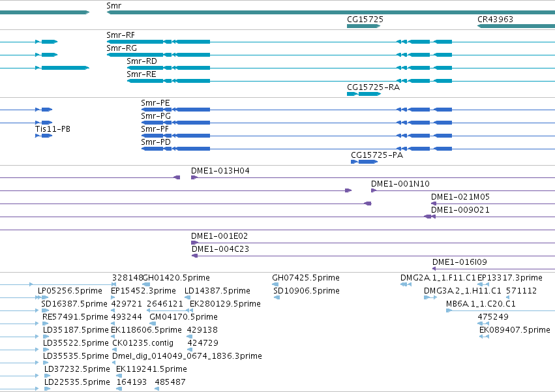Click the MB6A.1_1.C20.C1 label
The width and height of the screenshot is (555, 392).
click(481, 304)
